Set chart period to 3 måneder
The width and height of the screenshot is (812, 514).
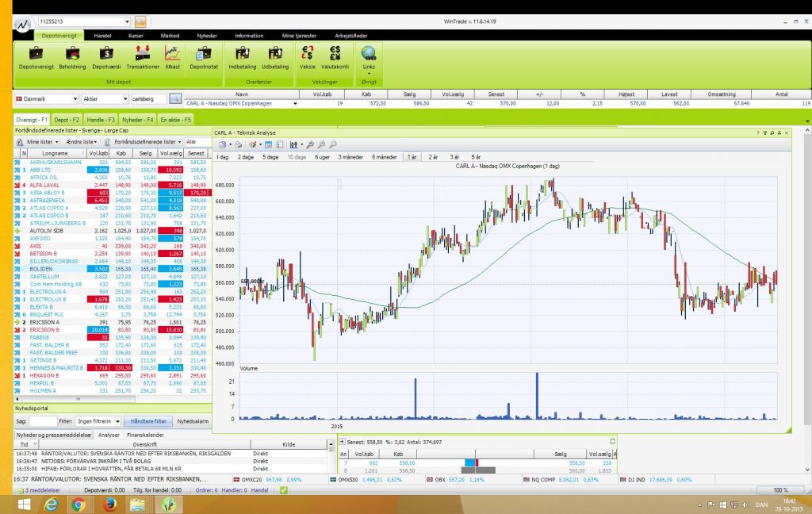pos(350,157)
